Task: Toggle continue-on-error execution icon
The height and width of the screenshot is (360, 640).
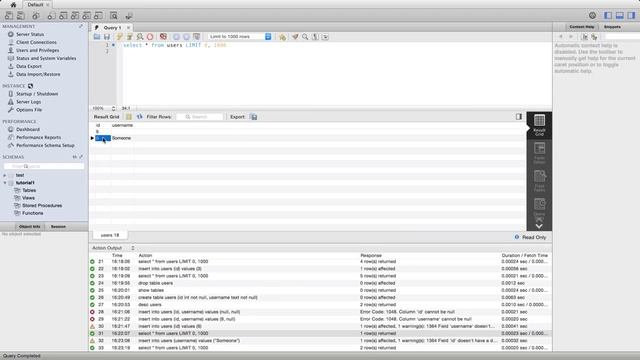Action: (163, 37)
